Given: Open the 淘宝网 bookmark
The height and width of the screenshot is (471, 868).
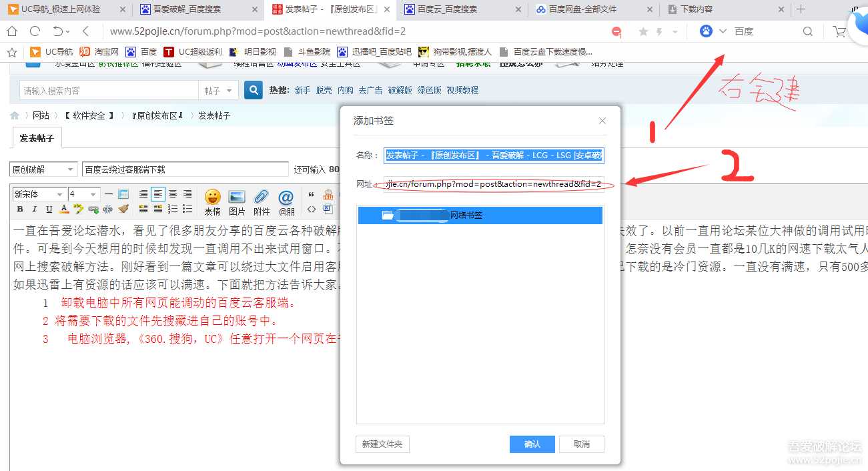Looking at the screenshot, I should point(99,51).
